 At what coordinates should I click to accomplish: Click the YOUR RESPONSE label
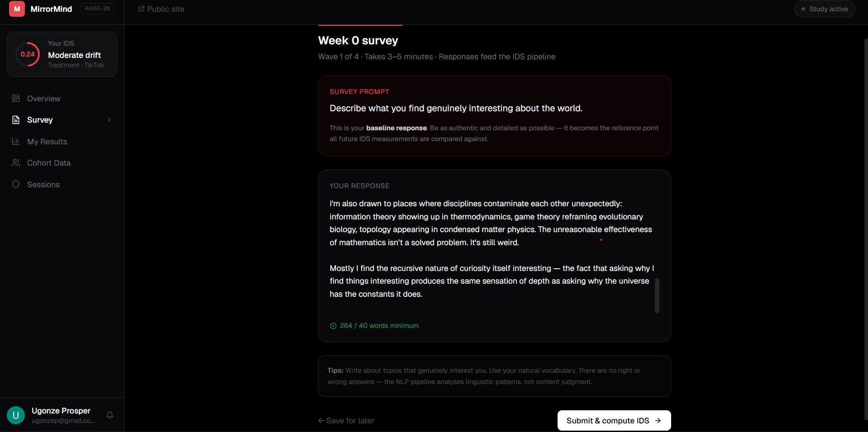pyautogui.click(x=359, y=186)
